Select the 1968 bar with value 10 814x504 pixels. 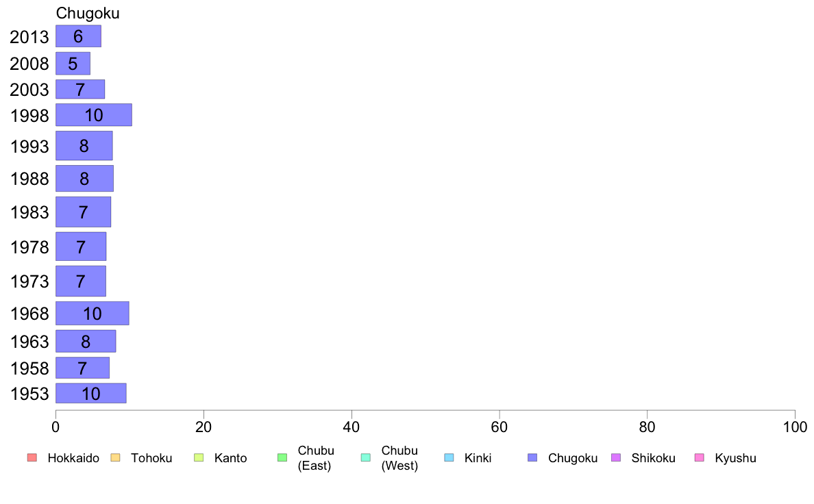[x=92, y=314]
